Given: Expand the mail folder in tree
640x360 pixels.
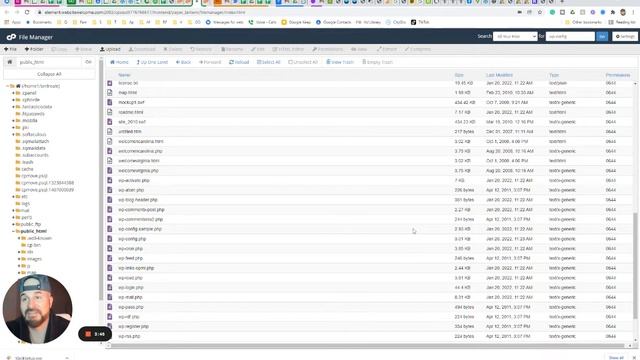Looking at the screenshot, I should 13,211.
